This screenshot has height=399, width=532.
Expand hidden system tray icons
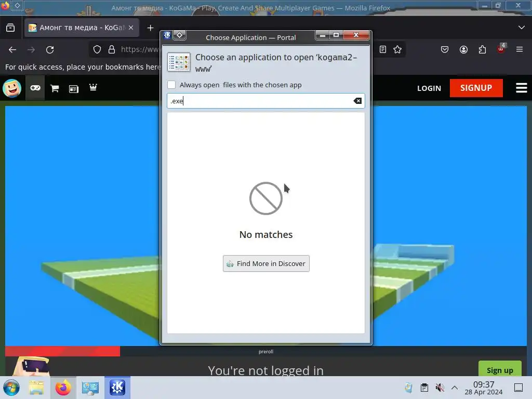coord(455,388)
